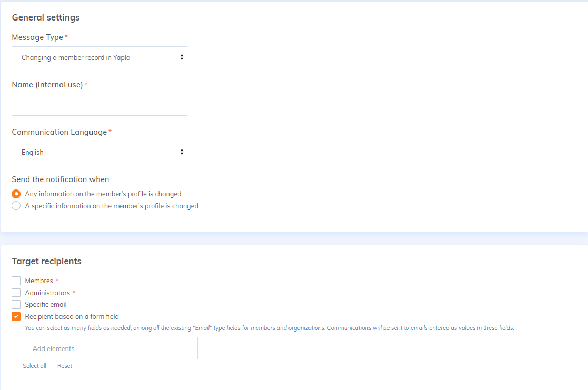Image resolution: width=588 pixels, height=390 pixels.
Task: Click the 'Target recipients' heading
Action: (46, 261)
